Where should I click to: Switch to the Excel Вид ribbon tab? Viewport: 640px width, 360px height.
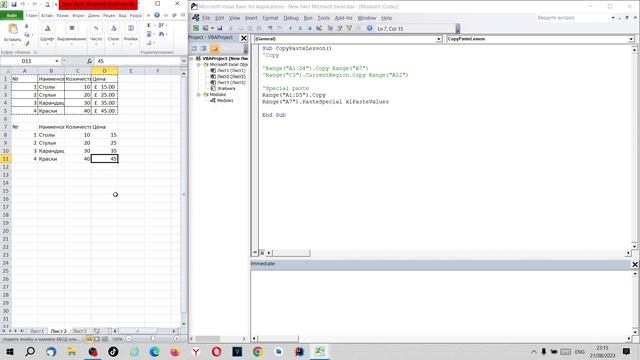(x=122, y=16)
